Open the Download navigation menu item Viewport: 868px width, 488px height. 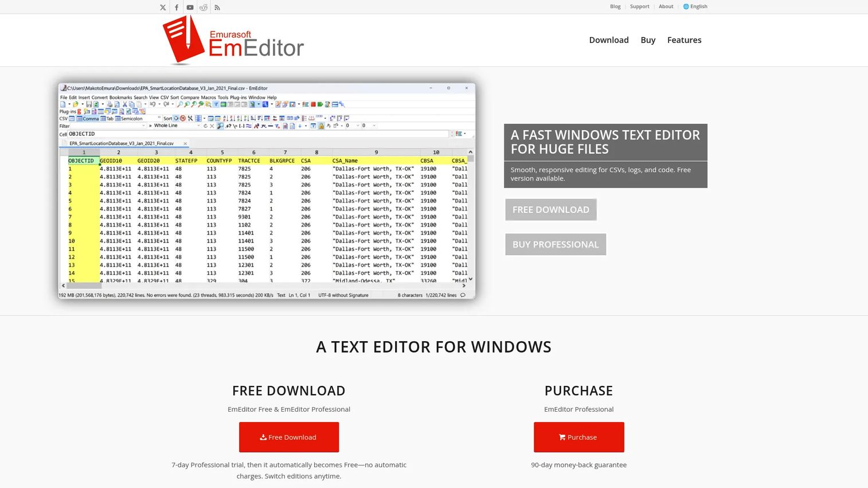(609, 40)
